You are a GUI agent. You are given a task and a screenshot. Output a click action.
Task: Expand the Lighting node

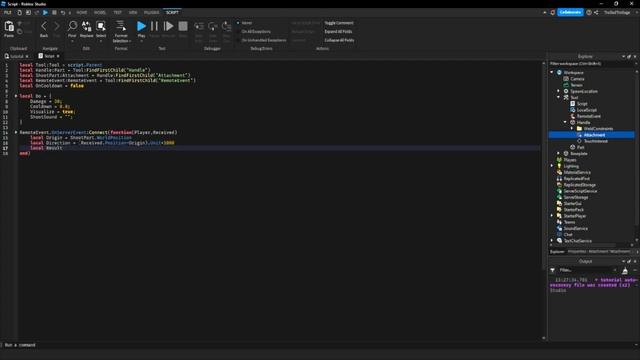552,166
